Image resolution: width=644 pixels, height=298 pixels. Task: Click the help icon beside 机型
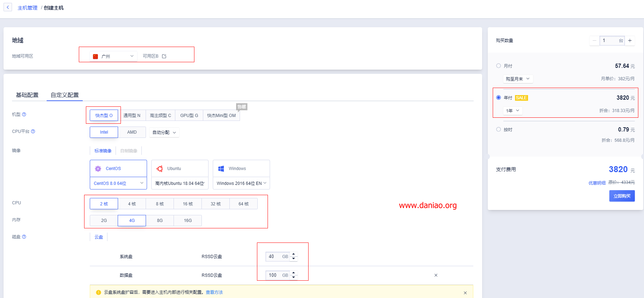(24, 115)
